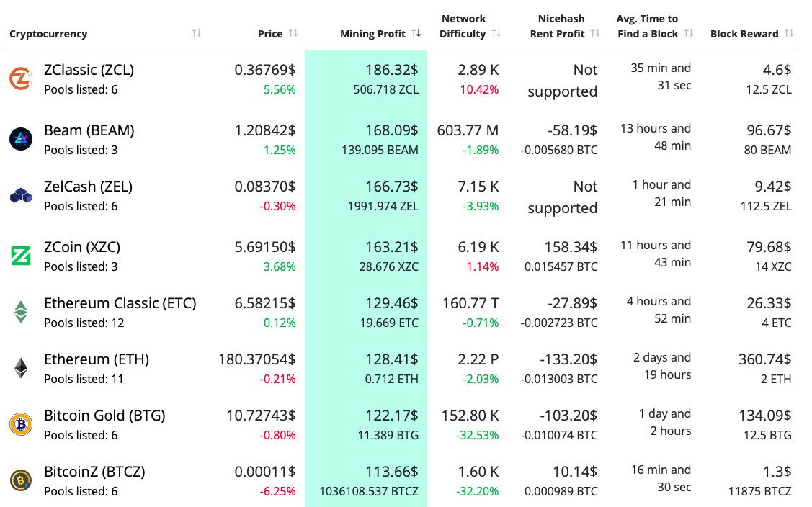Click Ethereum mining profit 128.41$

[x=391, y=359]
